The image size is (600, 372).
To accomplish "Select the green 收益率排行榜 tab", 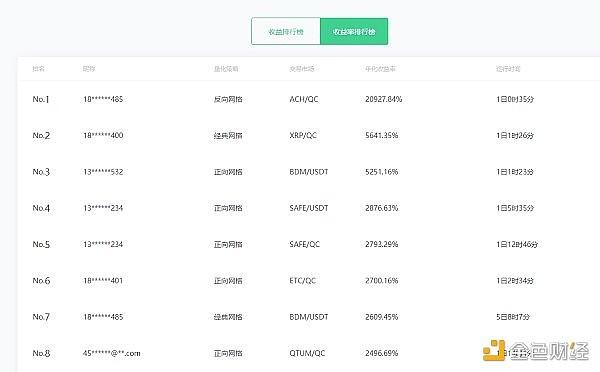I will 354,31.
